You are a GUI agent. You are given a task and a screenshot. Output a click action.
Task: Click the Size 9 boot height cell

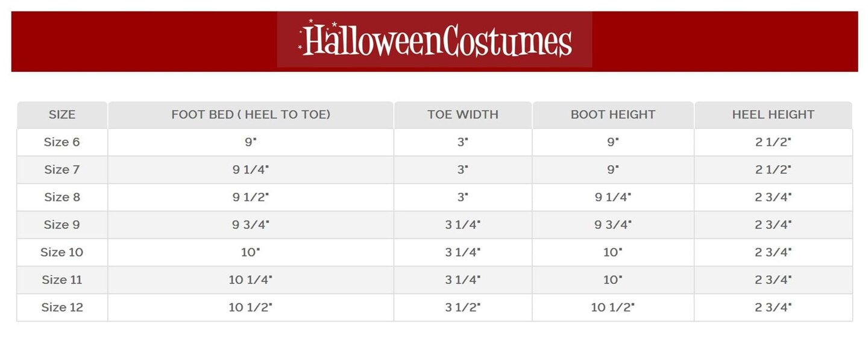(x=613, y=225)
